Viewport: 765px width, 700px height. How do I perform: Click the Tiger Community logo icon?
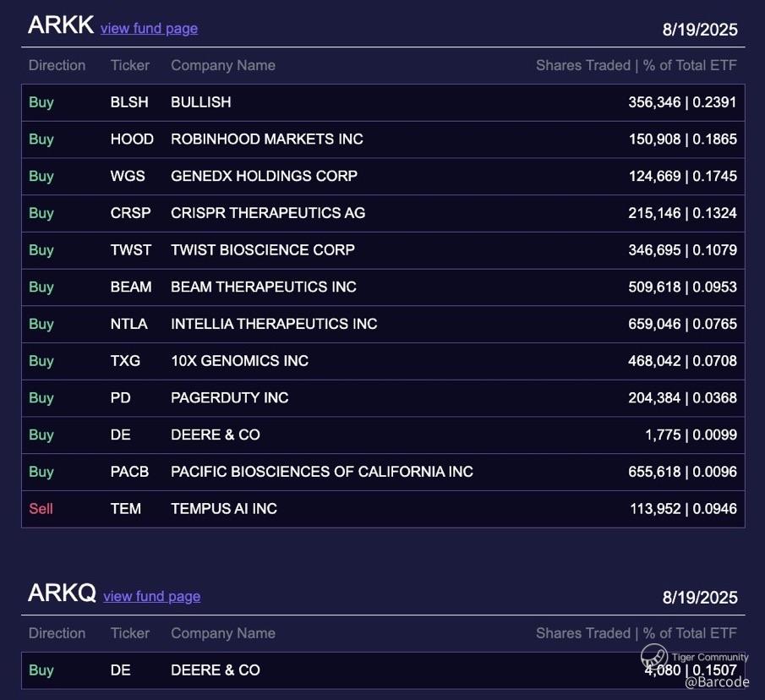(653, 657)
